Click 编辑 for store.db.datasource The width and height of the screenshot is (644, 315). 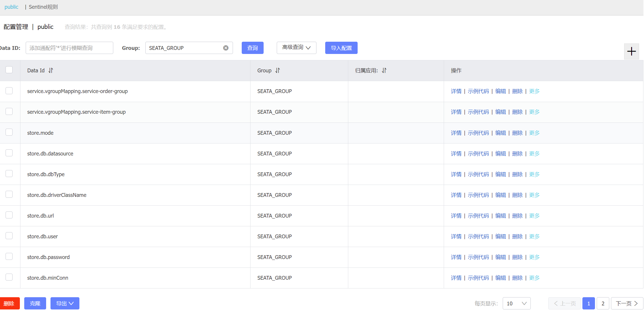pyautogui.click(x=500, y=154)
